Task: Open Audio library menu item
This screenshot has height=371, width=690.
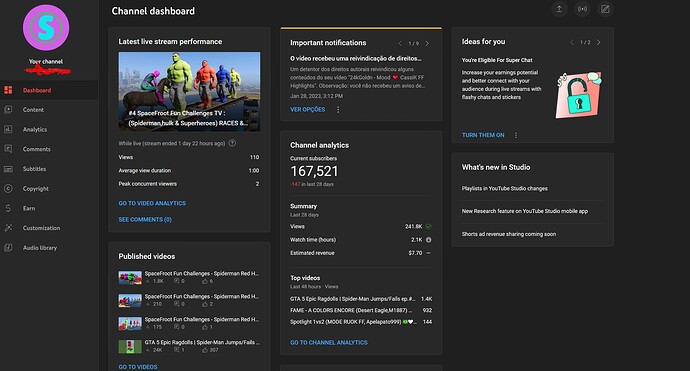Action: coord(49,248)
